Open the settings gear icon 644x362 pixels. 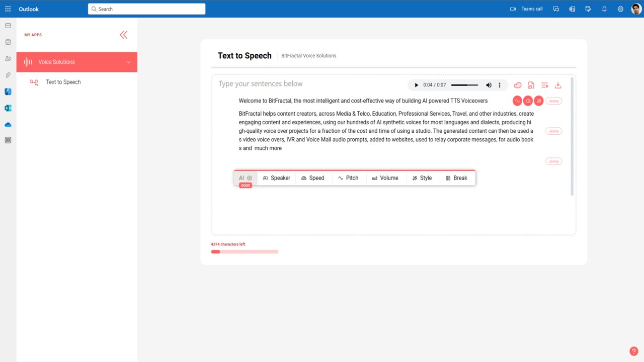pos(620,9)
